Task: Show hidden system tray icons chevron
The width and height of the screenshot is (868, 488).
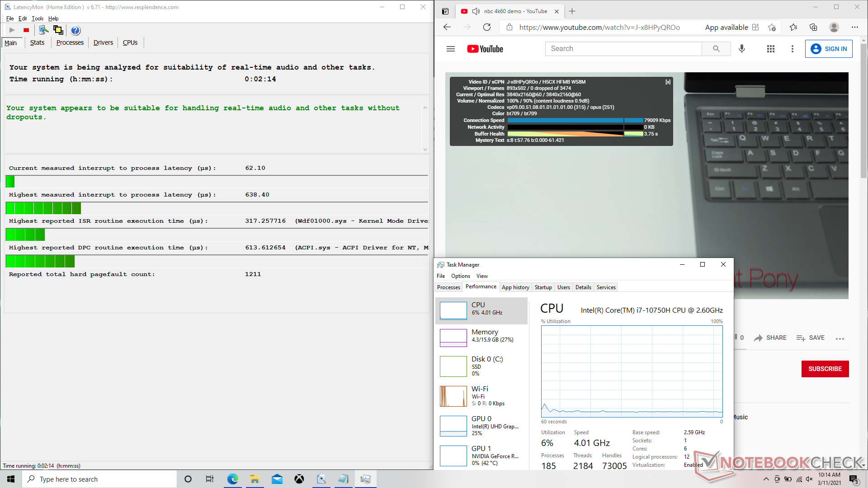Action: 766,479
